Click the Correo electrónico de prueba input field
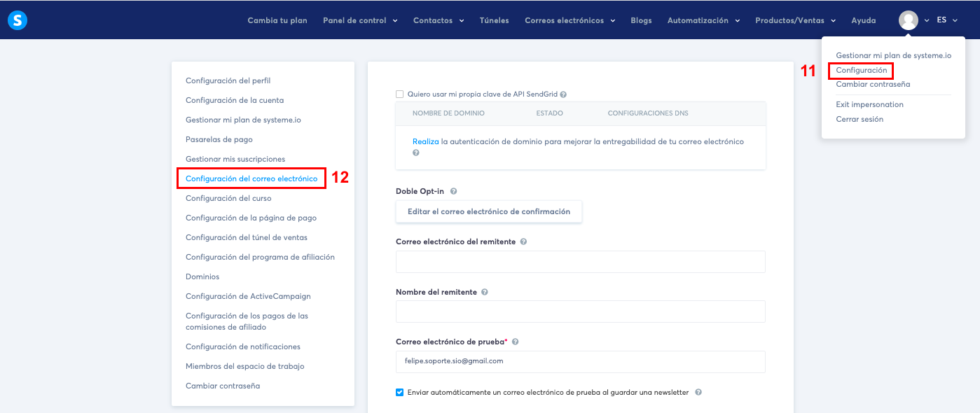980x413 pixels. coord(580,362)
